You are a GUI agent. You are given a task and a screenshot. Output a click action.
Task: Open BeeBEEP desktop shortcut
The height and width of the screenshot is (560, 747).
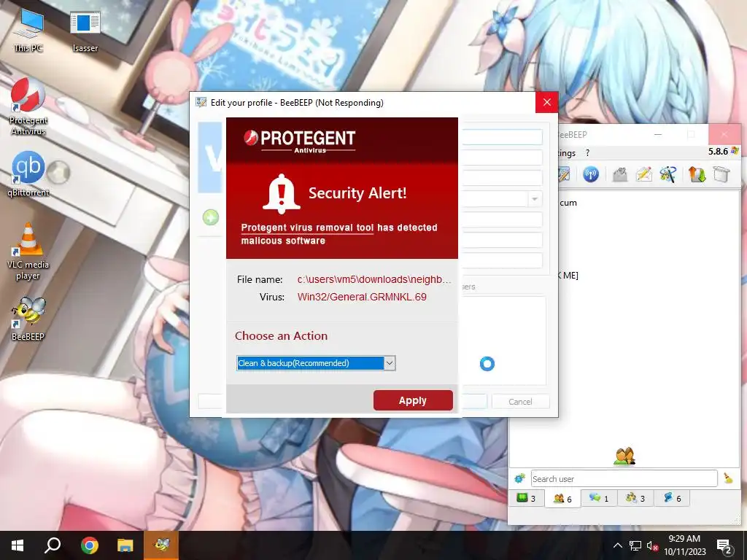[28, 319]
